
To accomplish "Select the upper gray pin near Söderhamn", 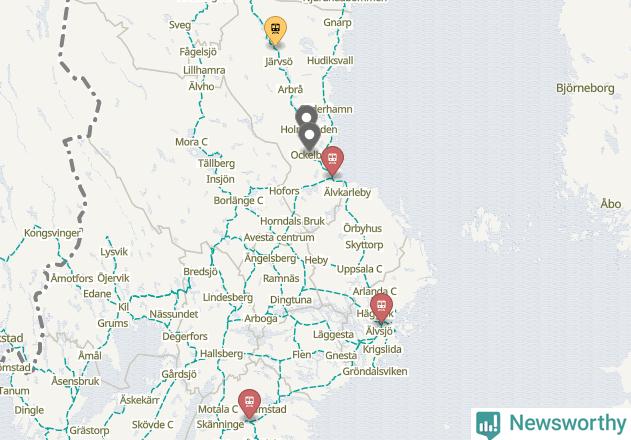I will click(307, 117).
